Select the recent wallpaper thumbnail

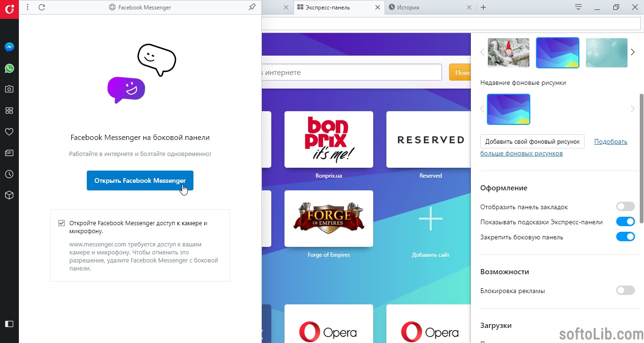[509, 109]
